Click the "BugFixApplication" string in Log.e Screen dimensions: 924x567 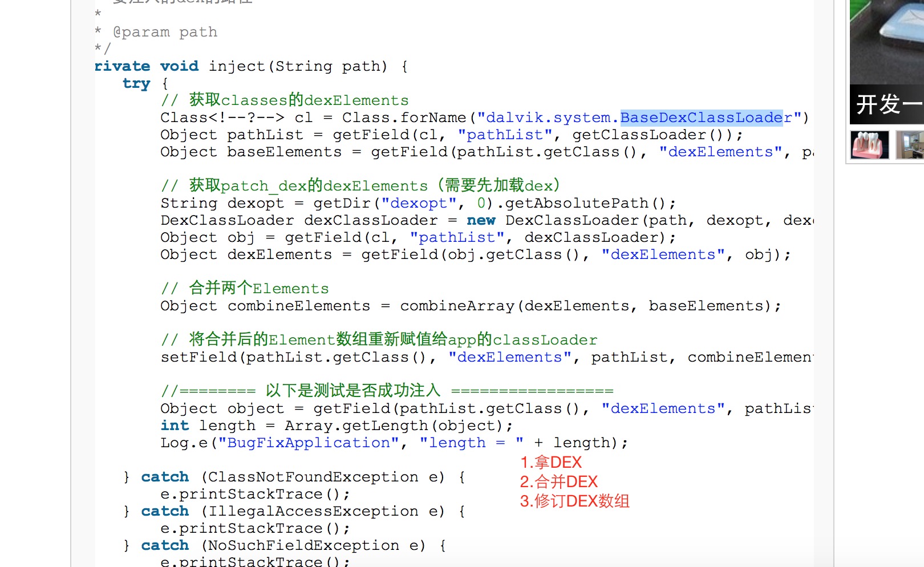point(309,443)
